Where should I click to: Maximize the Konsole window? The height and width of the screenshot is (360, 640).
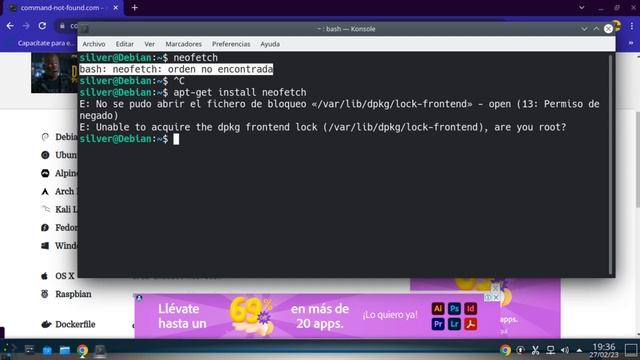click(596, 29)
